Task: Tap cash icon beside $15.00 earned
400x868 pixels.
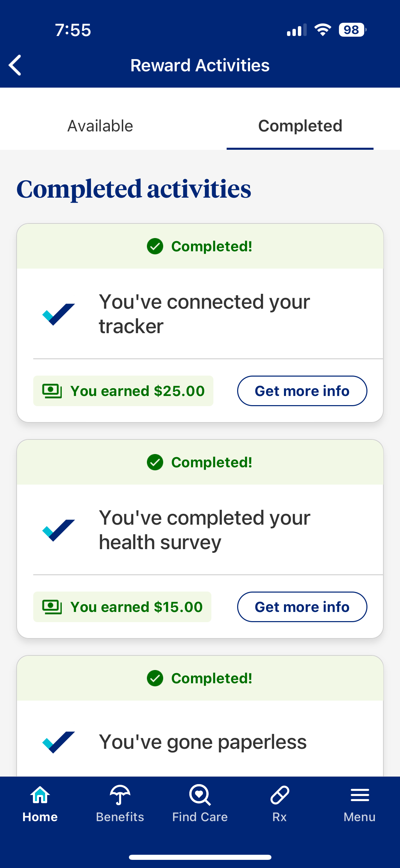Action: click(52, 607)
